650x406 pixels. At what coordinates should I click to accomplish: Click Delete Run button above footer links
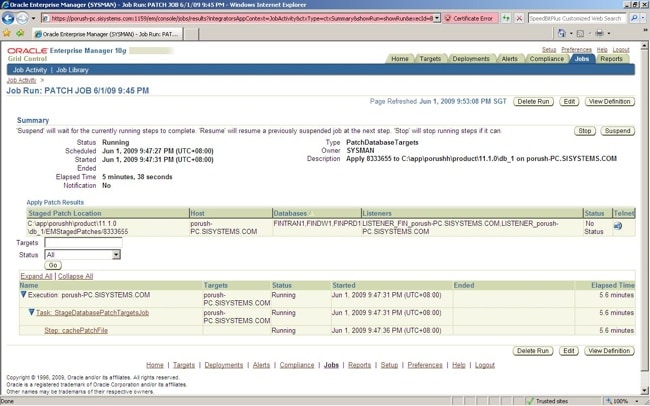click(533, 351)
